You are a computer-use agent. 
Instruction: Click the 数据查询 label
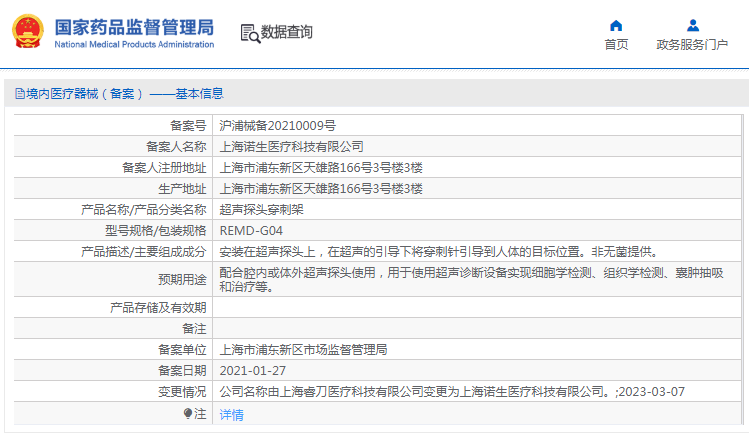click(287, 32)
